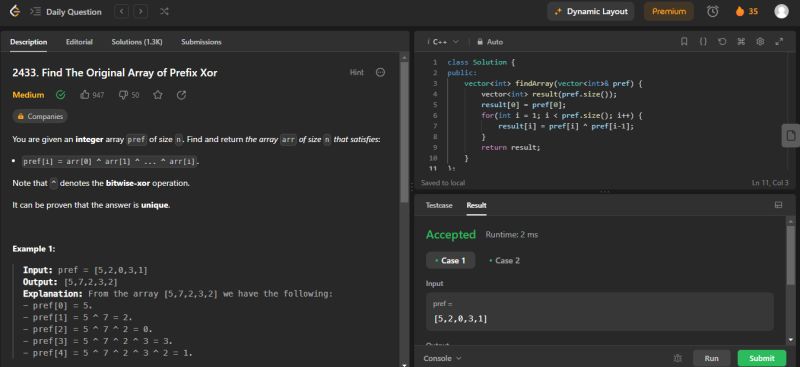Viewport: 800px width, 367px height.
Task: Click the problem title 2433 heading
Action: 115,73
